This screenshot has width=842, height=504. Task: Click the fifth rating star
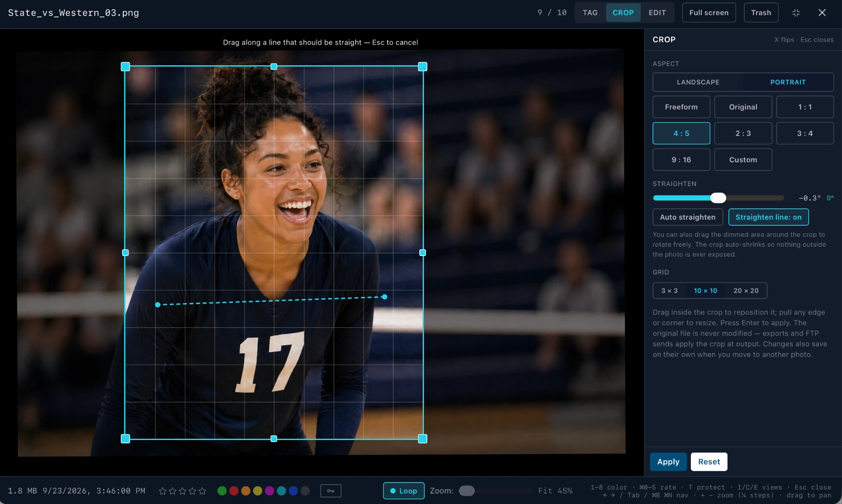pyautogui.click(x=202, y=491)
